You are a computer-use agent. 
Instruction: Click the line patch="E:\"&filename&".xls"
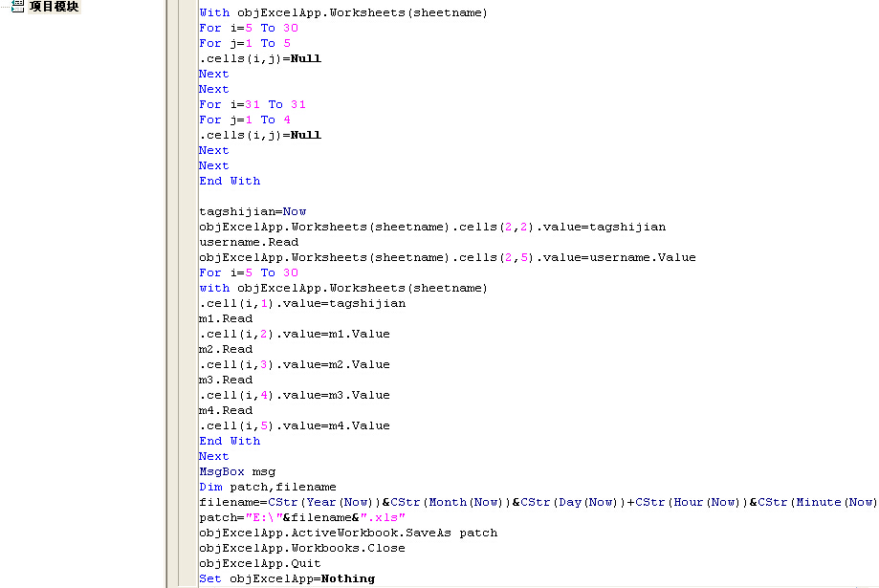pos(302,517)
